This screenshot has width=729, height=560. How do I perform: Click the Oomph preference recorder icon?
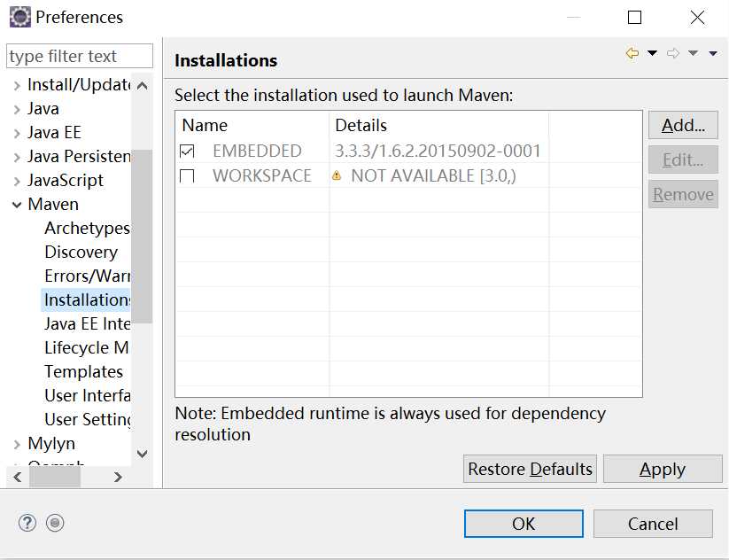(55, 523)
